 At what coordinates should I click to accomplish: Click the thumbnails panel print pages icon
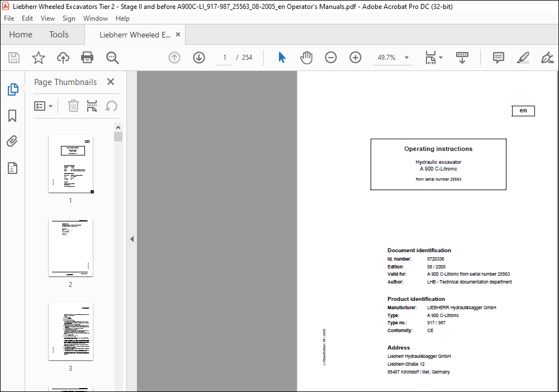click(92, 106)
